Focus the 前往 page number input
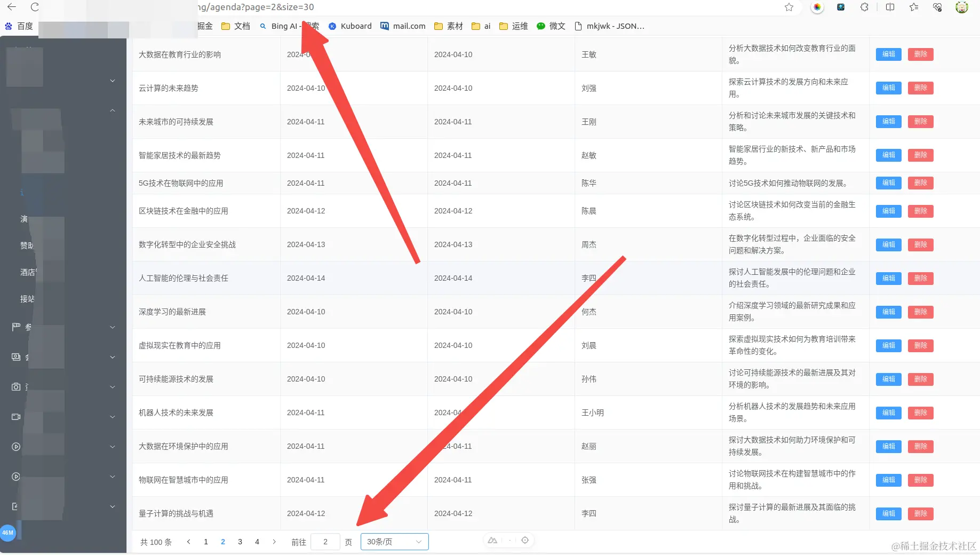The width and height of the screenshot is (980, 555). 325,542
